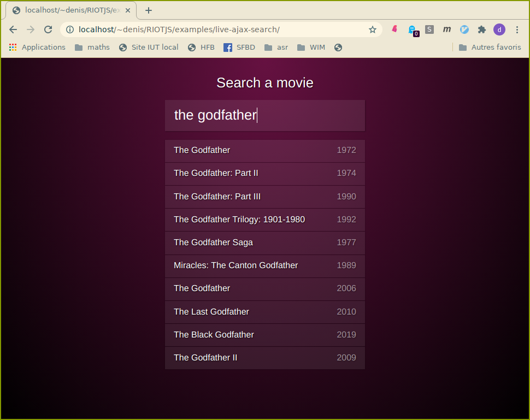The width and height of the screenshot is (530, 420).
Task: Click the 'm' extension icon
Action: tap(447, 29)
